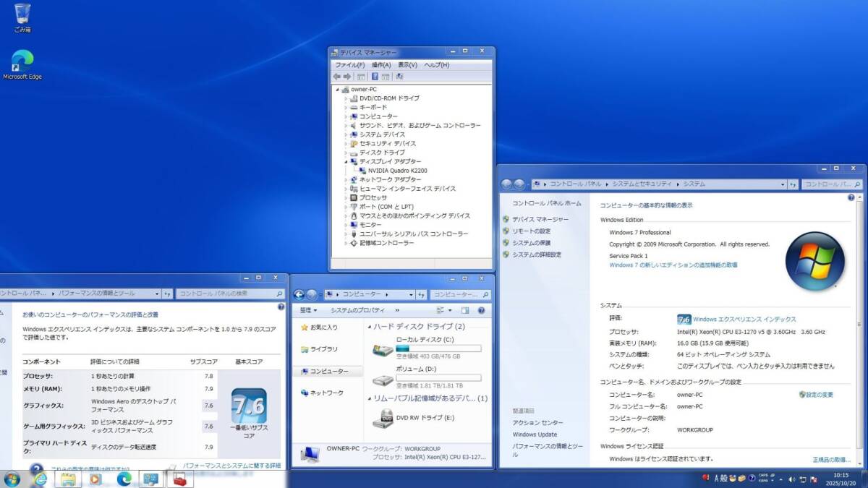Image resolution: width=868 pixels, height=488 pixels.
Task: Click the Internet Explorer taskbar icon
Action: click(41, 478)
